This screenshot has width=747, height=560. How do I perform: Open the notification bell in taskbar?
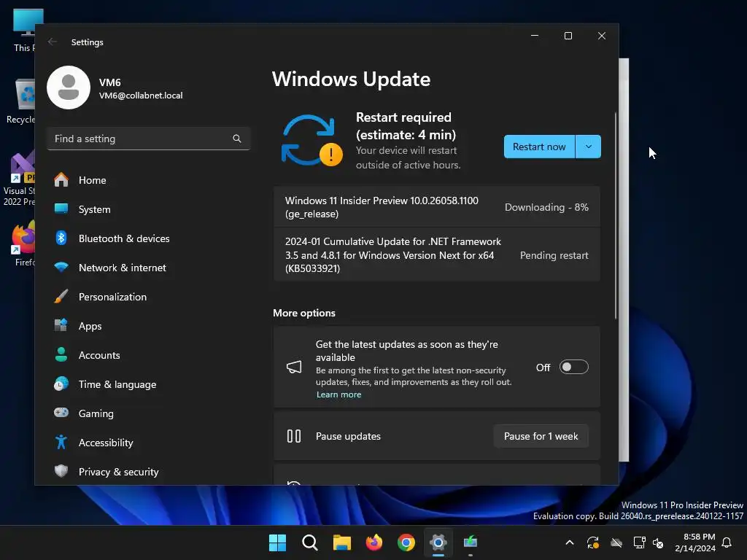pyautogui.click(x=727, y=542)
